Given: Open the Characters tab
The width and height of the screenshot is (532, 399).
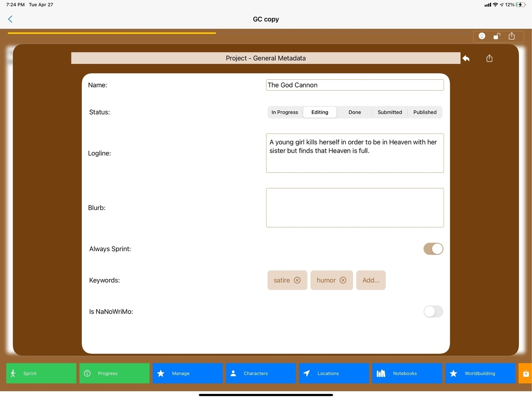Looking at the screenshot, I should 261,373.
